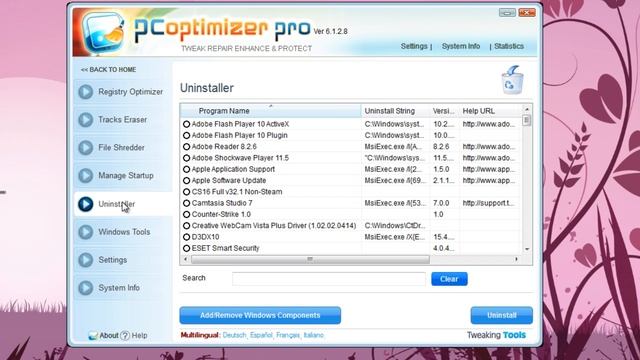This screenshot has width=640, height=360.
Task: Click the list's scroll down arrow
Action: (x=527, y=249)
